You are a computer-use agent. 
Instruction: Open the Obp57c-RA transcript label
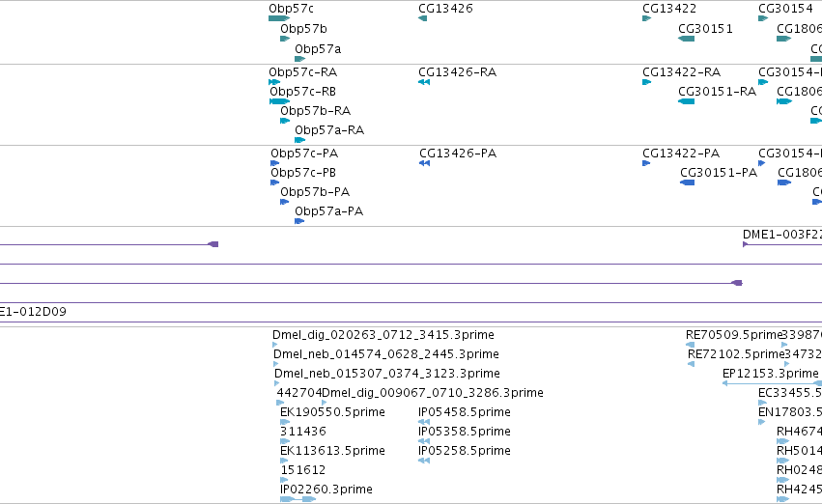coord(303,72)
